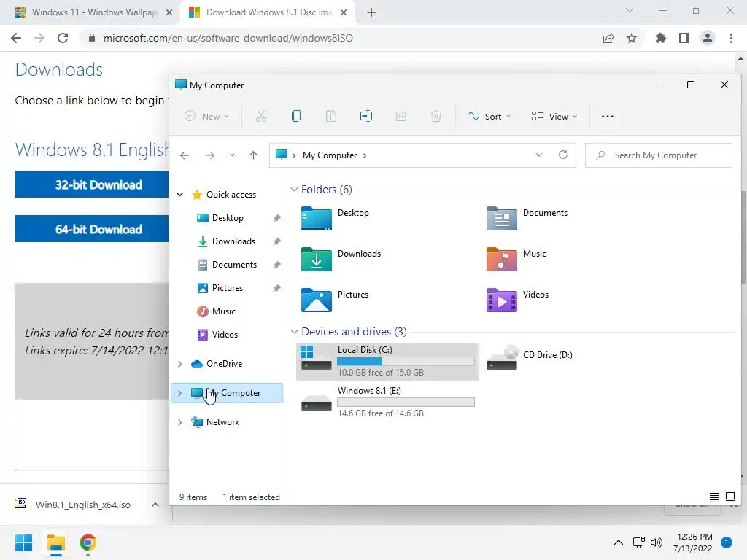747x560 pixels.
Task: Open Chrome three-dot menu
Action: [731, 38]
